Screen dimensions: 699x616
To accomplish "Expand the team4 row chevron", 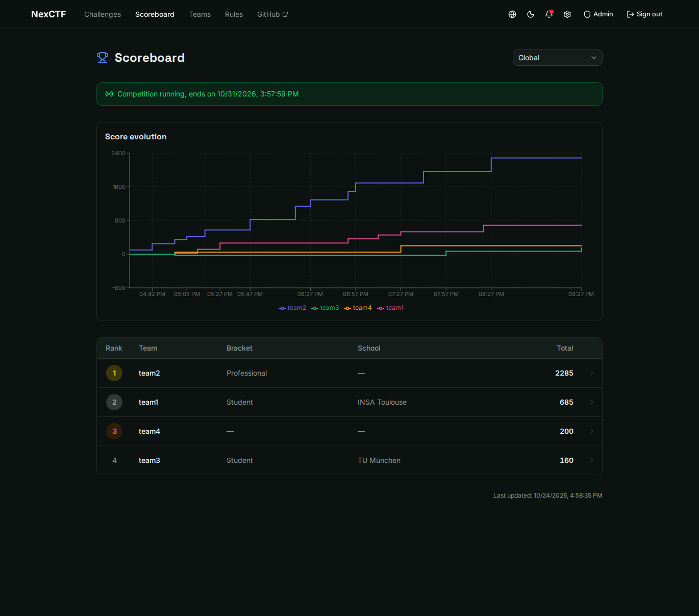I will coord(592,431).
